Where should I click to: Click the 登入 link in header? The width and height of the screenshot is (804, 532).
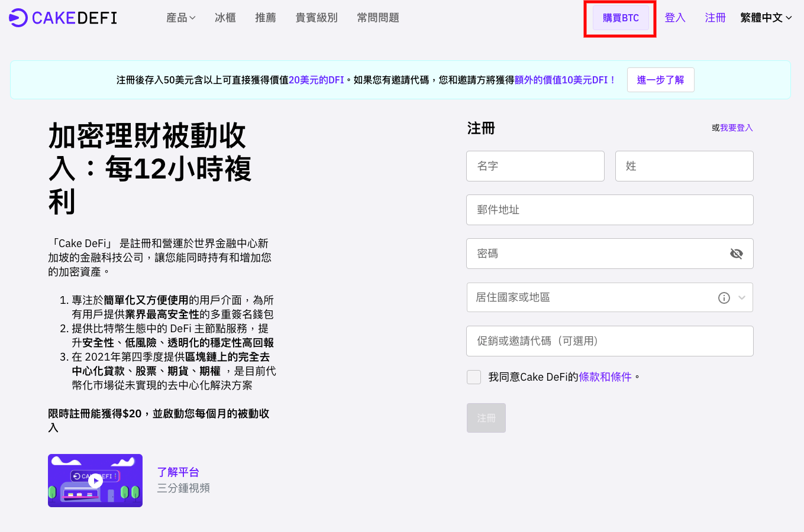pos(675,18)
